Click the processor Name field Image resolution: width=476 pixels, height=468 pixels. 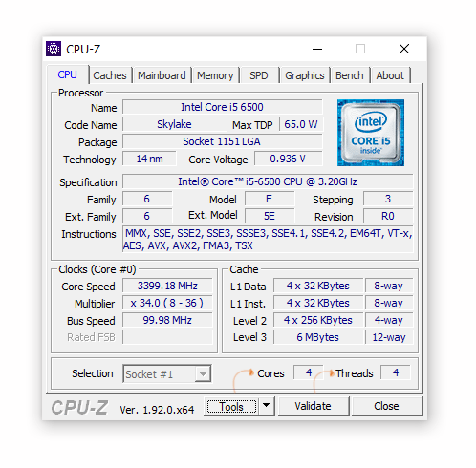[x=223, y=107]
